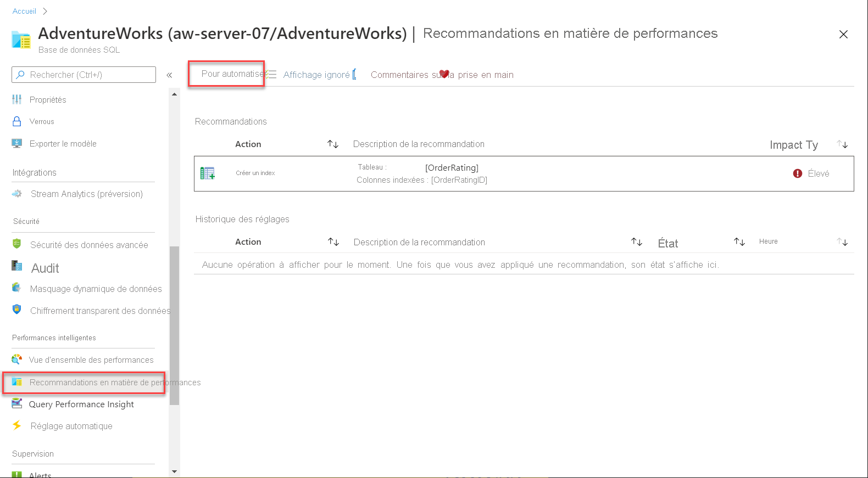
Task: Sort history by Heure column arrows
Action: coord(843,241)
